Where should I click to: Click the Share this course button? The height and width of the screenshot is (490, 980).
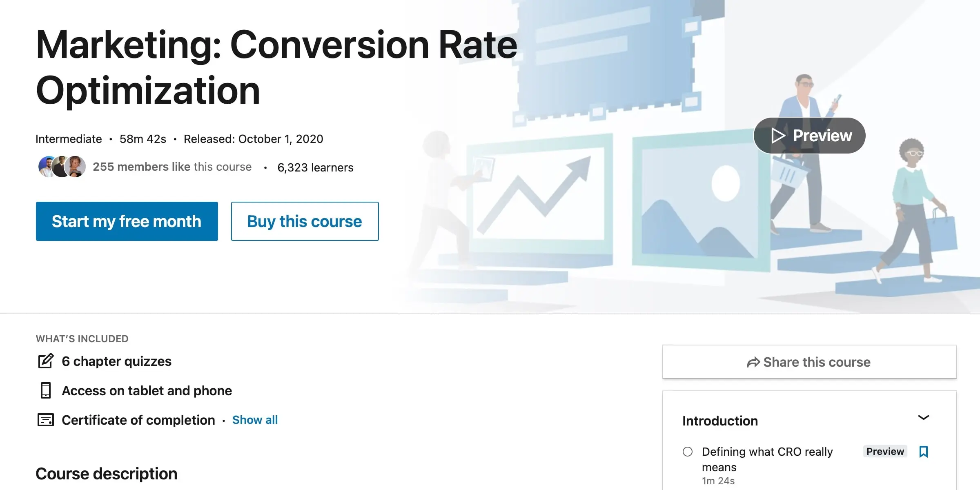pos(809,362)
